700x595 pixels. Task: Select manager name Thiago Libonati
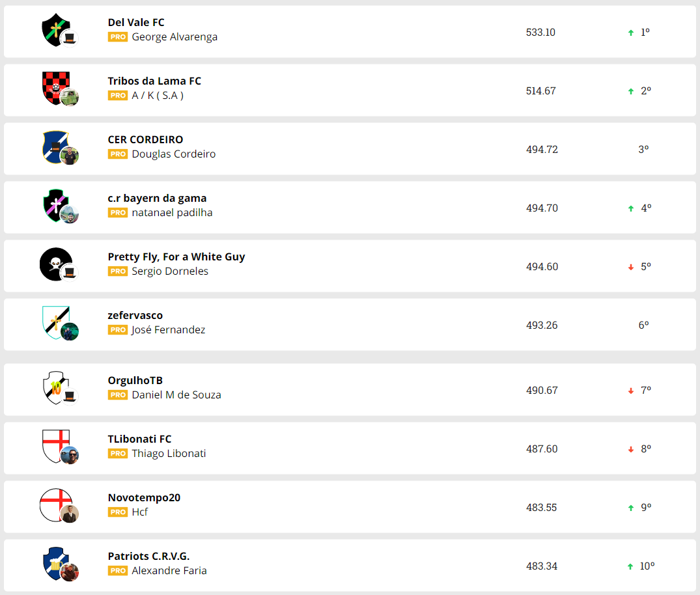click(x=169, y=454)
